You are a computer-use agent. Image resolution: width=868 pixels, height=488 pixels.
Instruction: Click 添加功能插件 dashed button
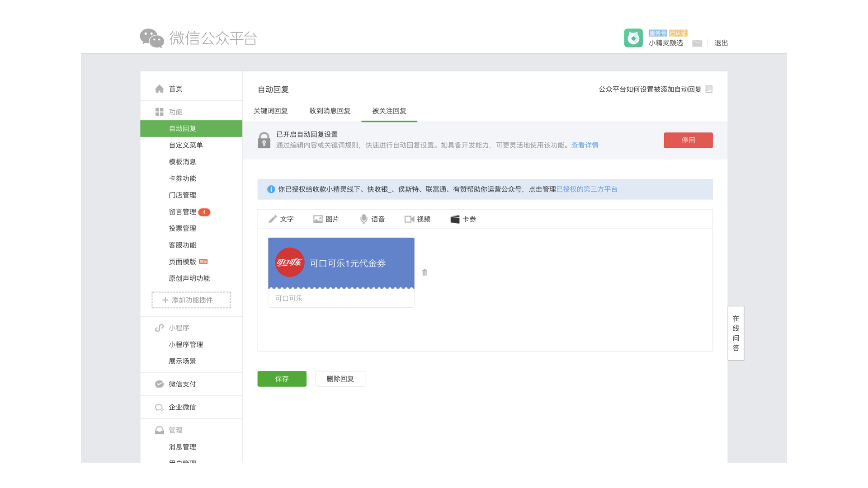coord(191,300)
